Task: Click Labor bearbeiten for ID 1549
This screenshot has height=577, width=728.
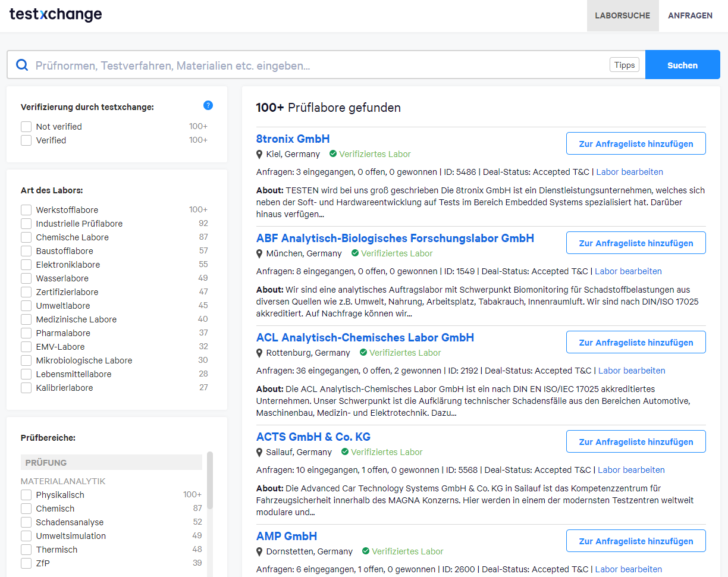Action: coord(628,271)
